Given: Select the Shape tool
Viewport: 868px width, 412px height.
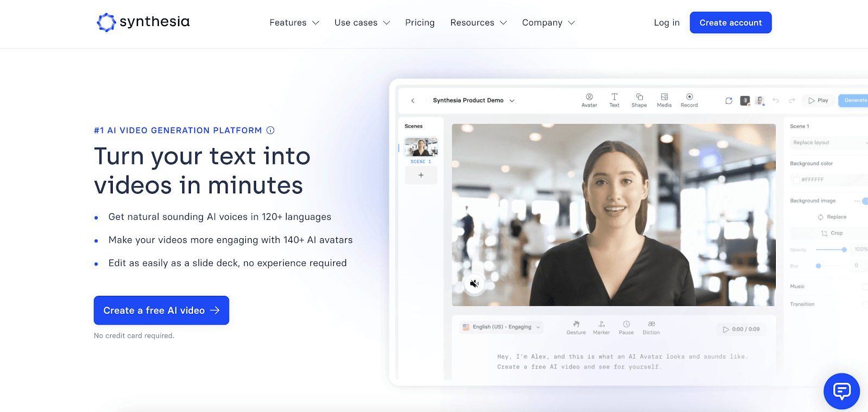Looking at the screenshot, I should coord(639,100).
